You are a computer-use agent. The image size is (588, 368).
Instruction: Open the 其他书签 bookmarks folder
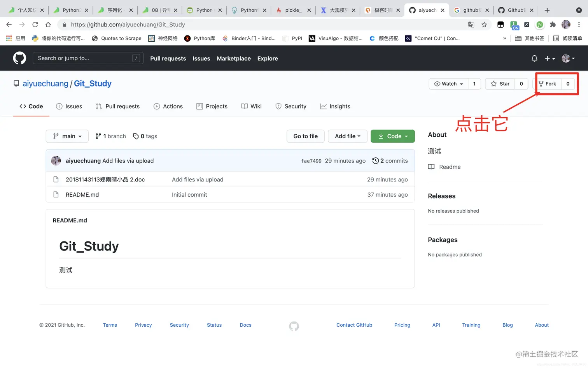529,38
